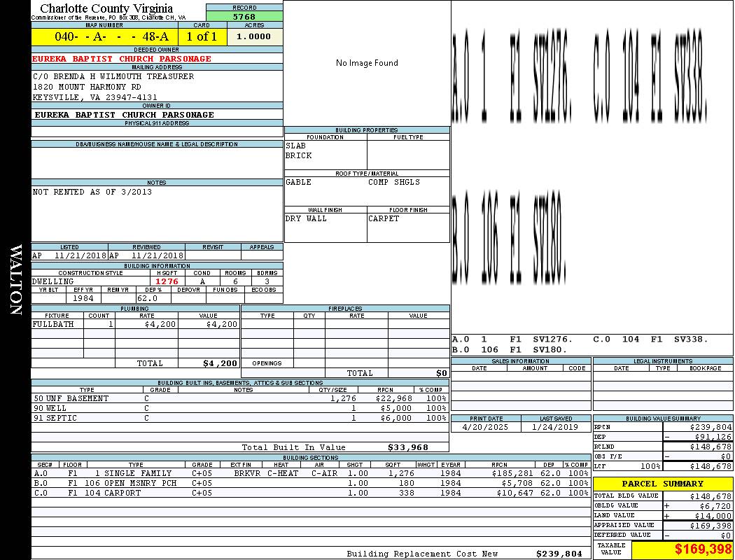Click address line 1820 MOUNT HARMONY RD
The width and height of the screenshot is (735, 560).
tap(87, 87)
